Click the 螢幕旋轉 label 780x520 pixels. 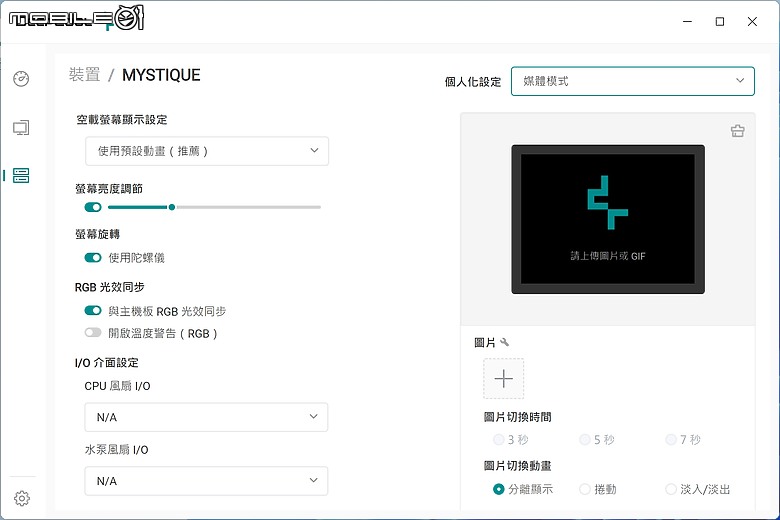98,234
